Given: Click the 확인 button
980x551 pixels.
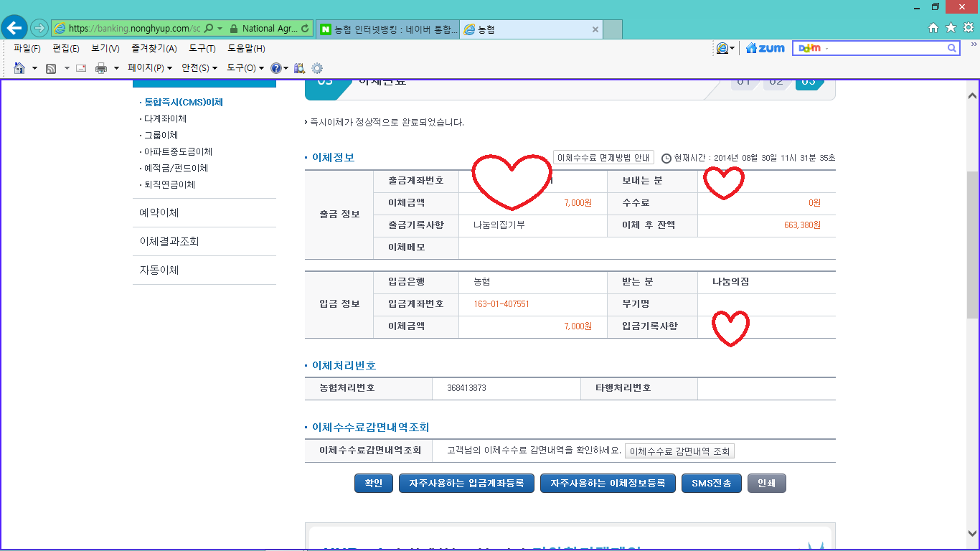Looking at the screenshot, I should click(374, 484).
